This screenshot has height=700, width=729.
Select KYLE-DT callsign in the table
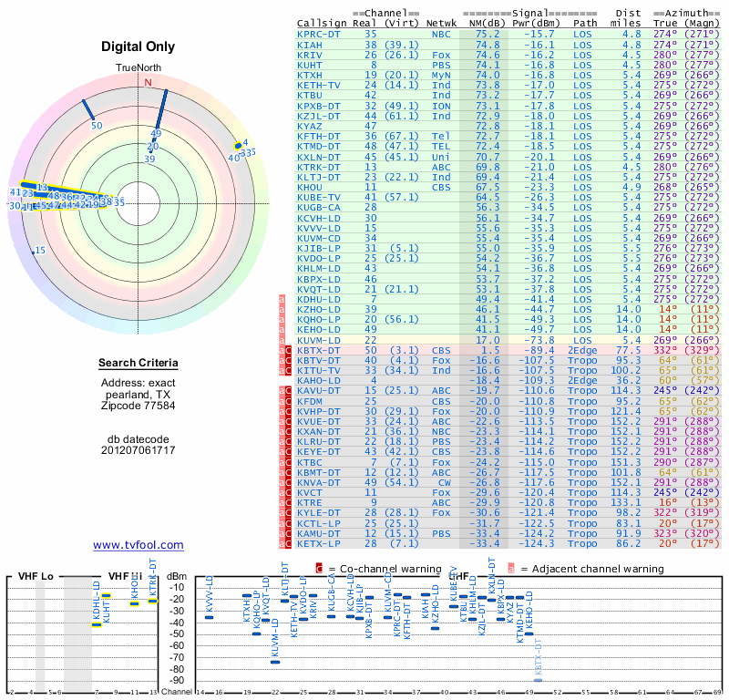click(x=318, y=512)
